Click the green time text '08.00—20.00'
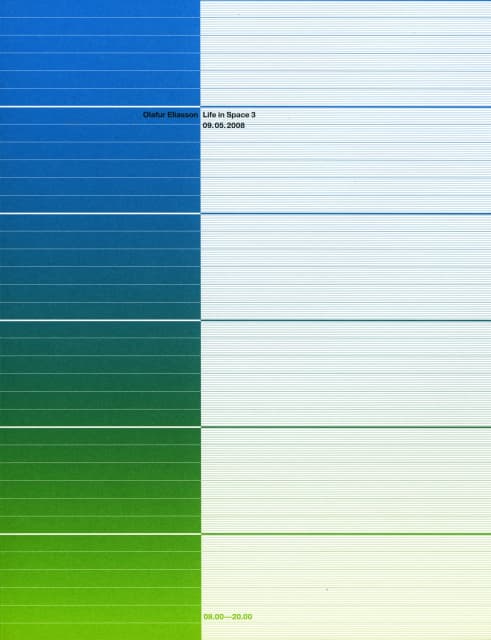This screenshot has height=640, width=491. (228, 617)
